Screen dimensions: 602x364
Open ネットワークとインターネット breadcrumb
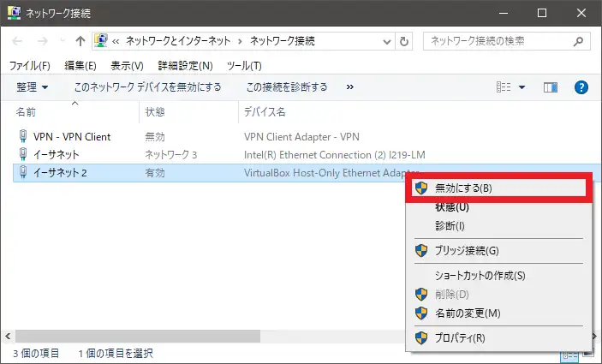pos(178,41)
